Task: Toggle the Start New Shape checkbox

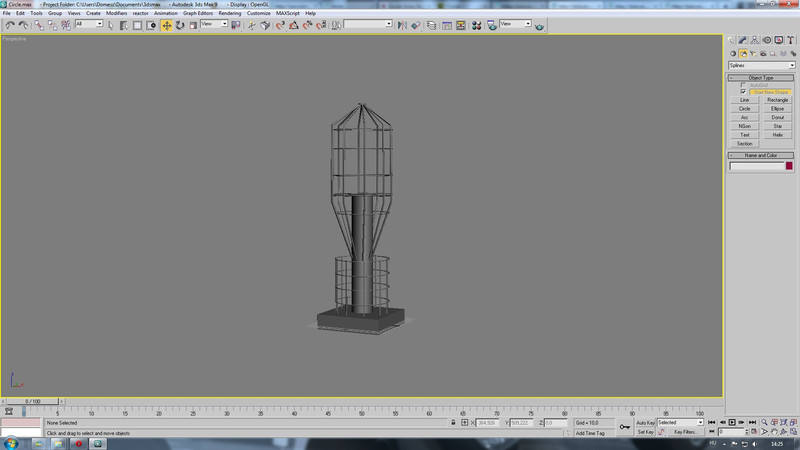Action: [x=743, y=92]
